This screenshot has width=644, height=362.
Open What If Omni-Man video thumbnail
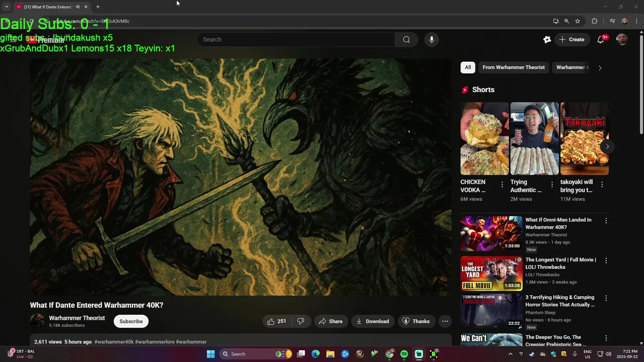492,233
